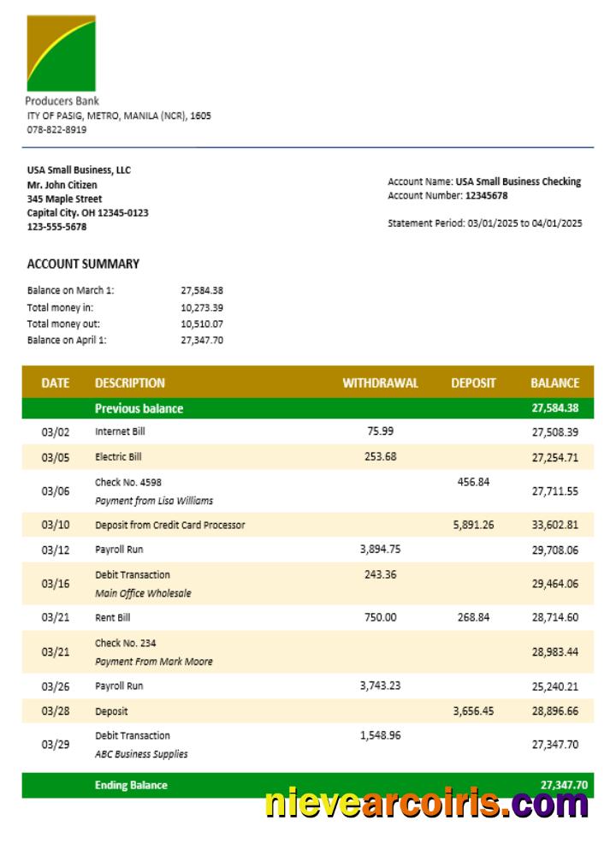Select the DESCRIPTION column header
The width and height of the screenshot is (616, 856).
130,383
